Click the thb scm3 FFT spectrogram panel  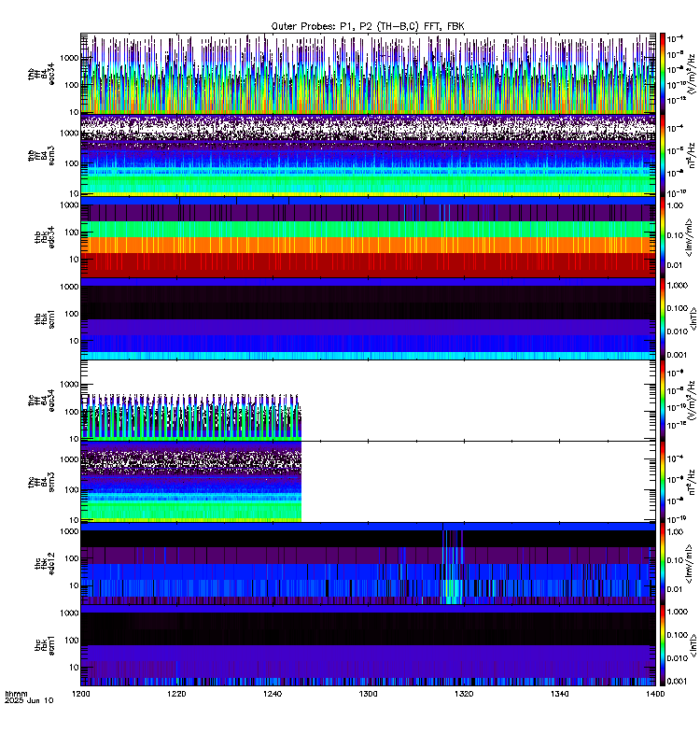click(x=368, y=155)
